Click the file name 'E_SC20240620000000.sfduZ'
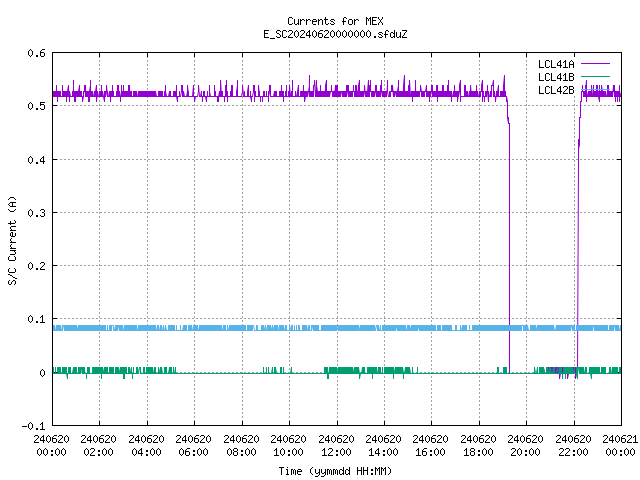Viewport: 640px width, 480px height. tap(335, 34)
